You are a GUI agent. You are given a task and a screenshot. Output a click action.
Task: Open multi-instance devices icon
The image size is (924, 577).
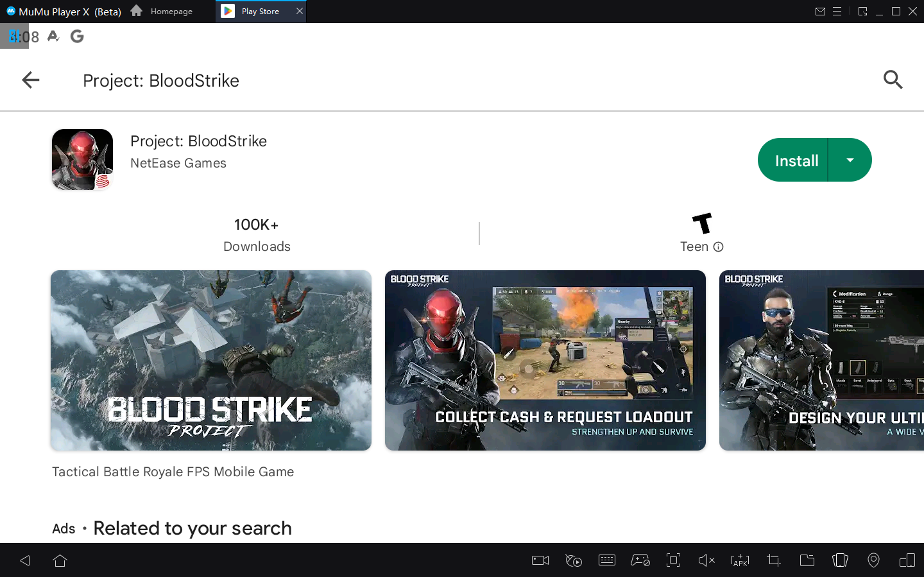(907, 560)
